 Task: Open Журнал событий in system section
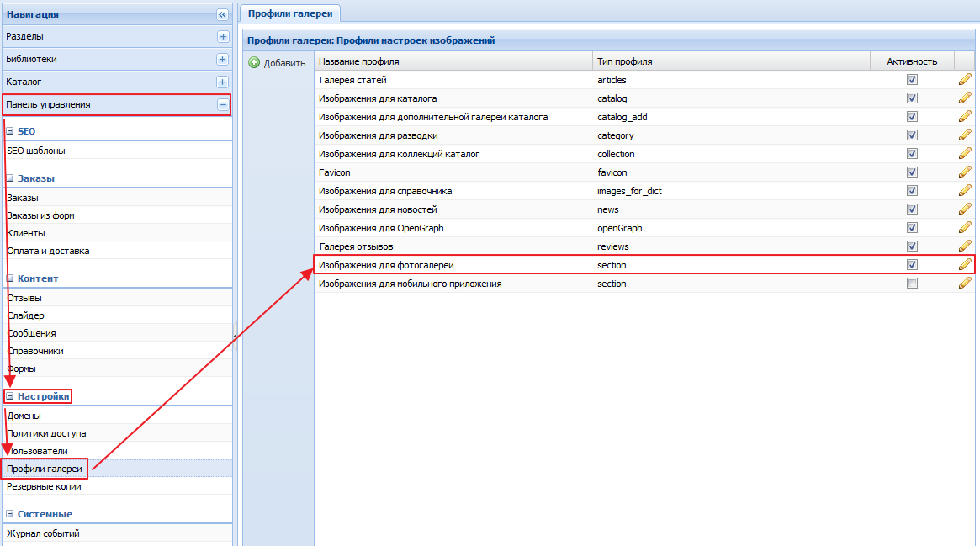43,533
